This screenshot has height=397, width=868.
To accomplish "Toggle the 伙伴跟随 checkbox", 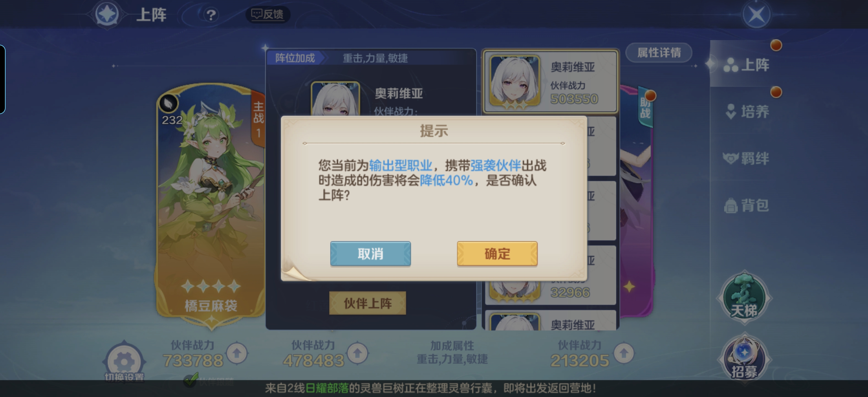I will (x=190, y=381).
